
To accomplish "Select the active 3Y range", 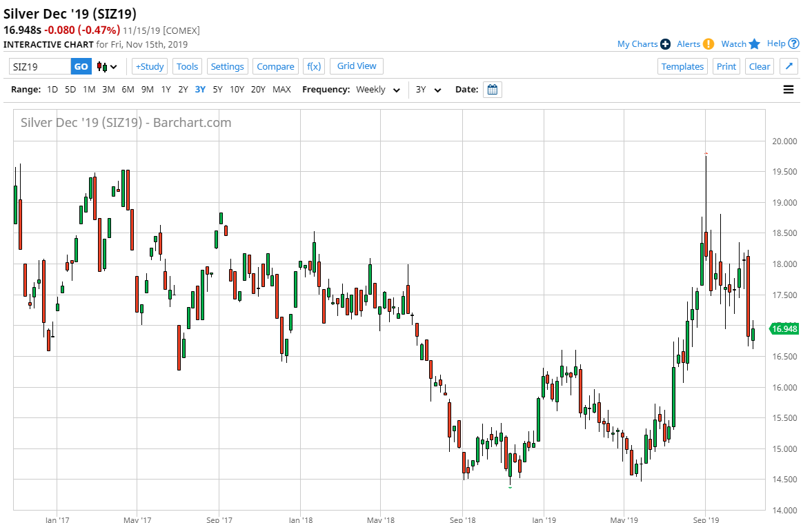I will pos(200,90).
